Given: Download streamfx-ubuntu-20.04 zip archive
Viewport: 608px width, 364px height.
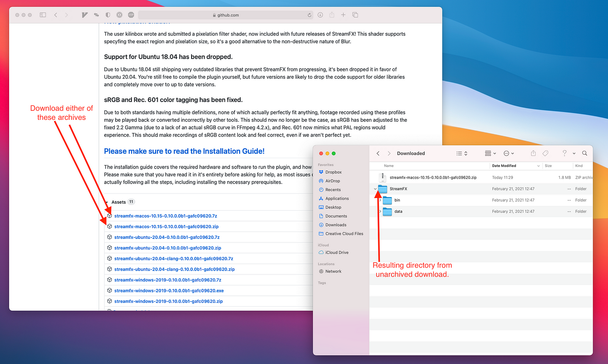Looking at the screenshot, I should (x=168, y=248).
